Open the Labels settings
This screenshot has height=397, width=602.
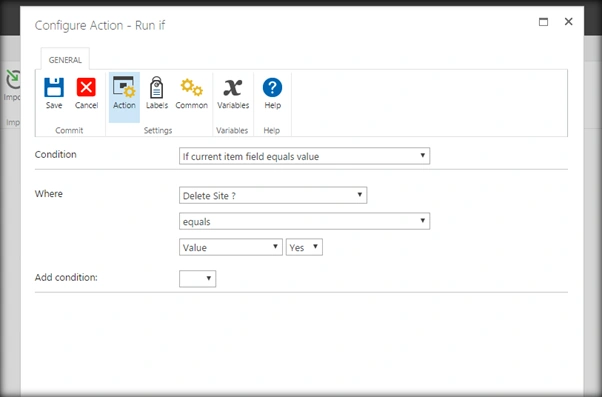point(157,93)
